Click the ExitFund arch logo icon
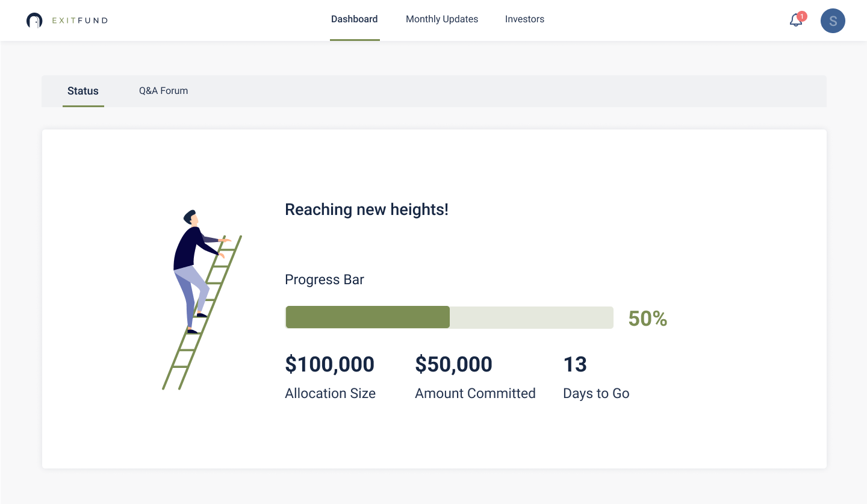 pyautogui.click(x=34, y=20)
